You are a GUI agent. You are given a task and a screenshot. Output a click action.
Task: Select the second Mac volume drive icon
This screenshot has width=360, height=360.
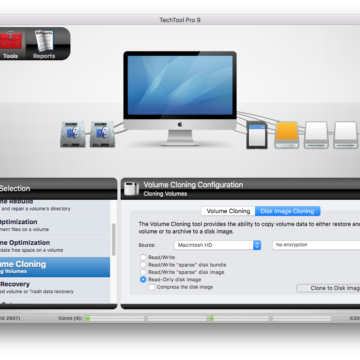click(102, 134)
